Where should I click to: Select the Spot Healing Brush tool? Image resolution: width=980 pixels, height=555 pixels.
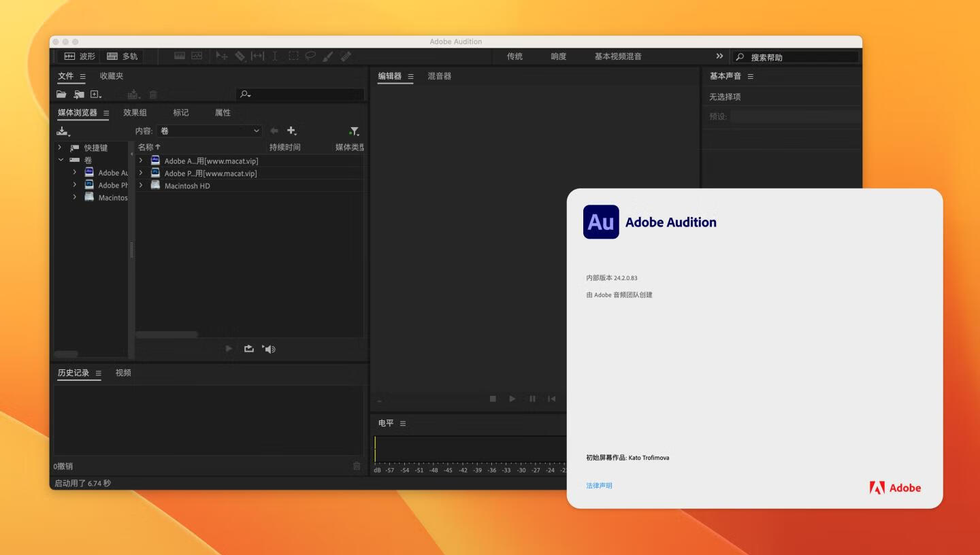tap(346, 56)
